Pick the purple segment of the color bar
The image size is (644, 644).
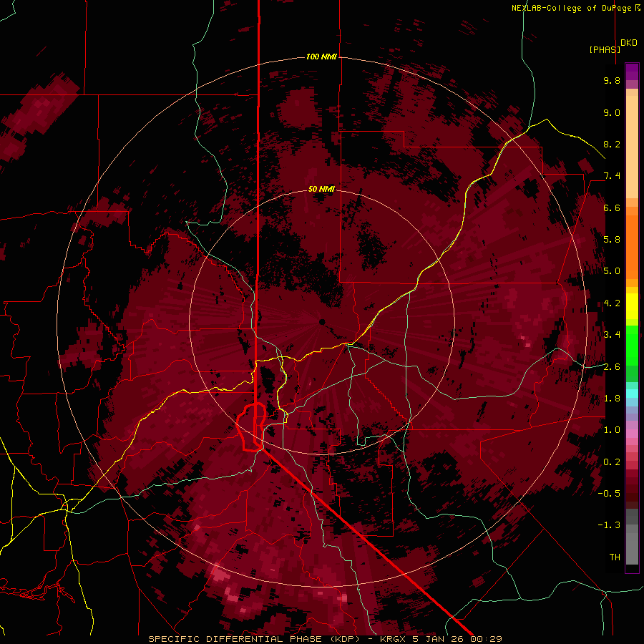pos(632,72)
